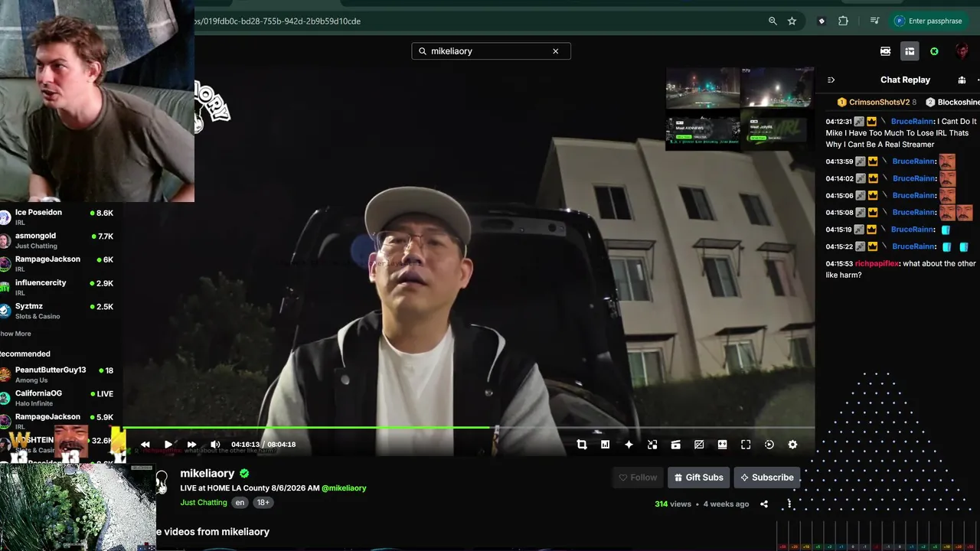Viewport: 980px width, 551px height.
Task: Focus the search field containing mikeliaory
Action: tap(491, 51)
